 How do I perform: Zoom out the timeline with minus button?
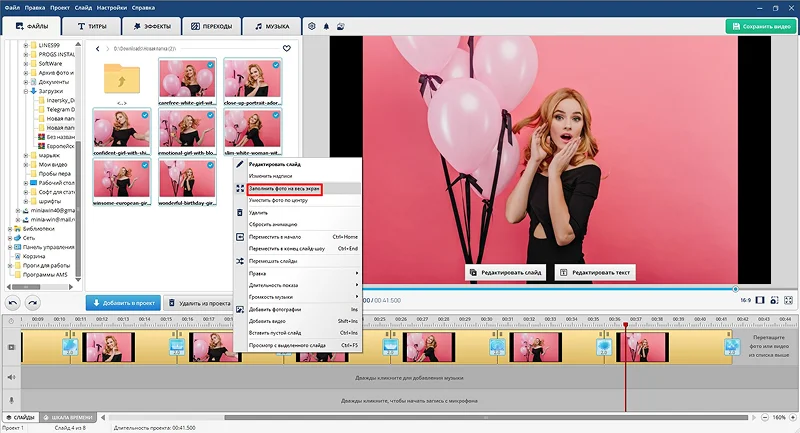coord(765,417)
